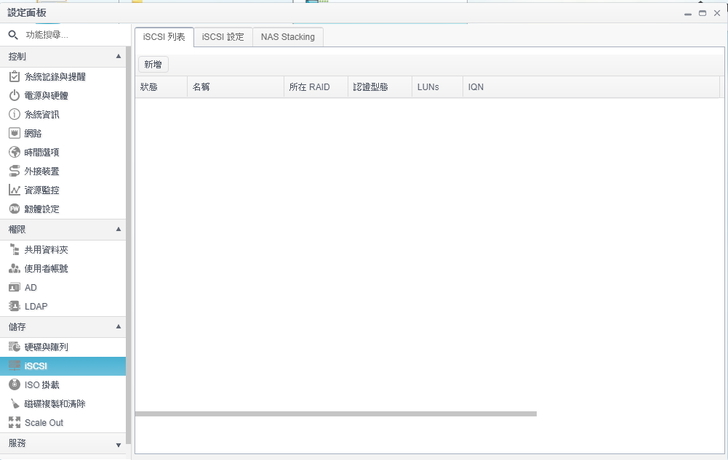Click the horizontal scrollbar of the list
The width and height of the screenshot is (728, 460).
tap(336, 414)
